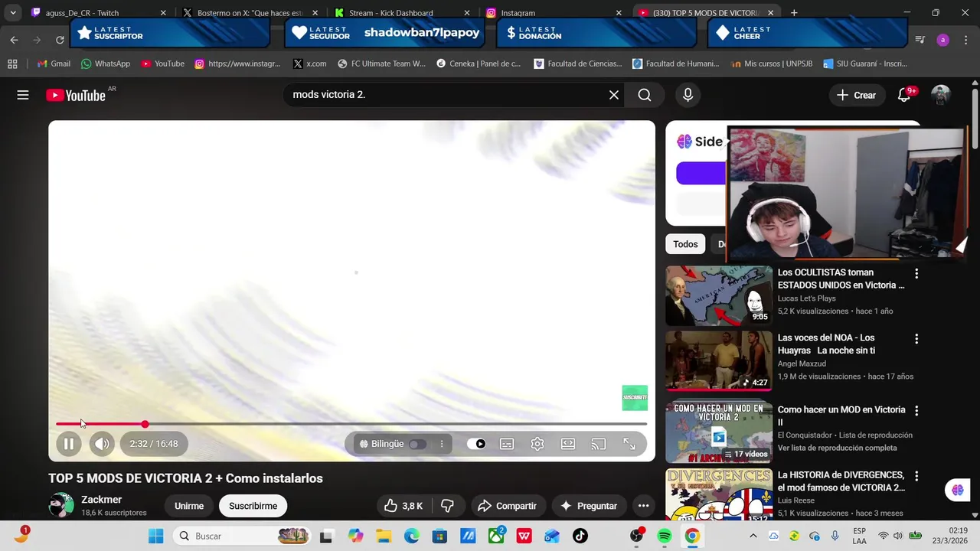Open the FC Ultimate Team bookmark
980x551 pixels.
tap(381, 64)
